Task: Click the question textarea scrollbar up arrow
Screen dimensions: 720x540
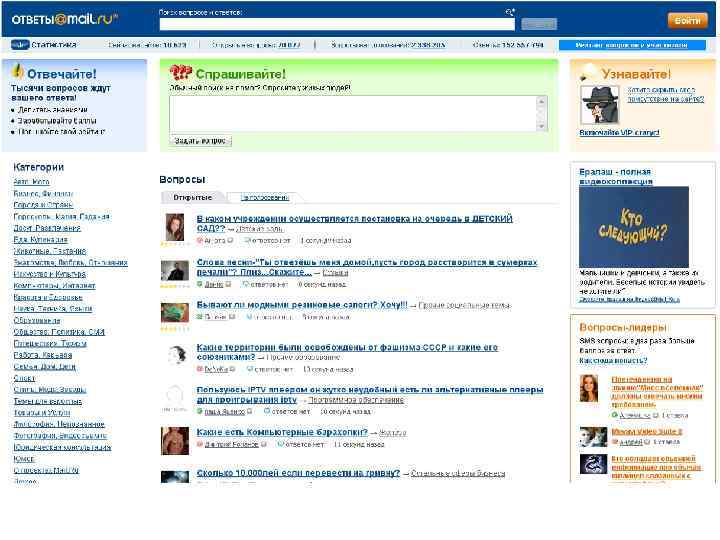Action: pos(542,101)
